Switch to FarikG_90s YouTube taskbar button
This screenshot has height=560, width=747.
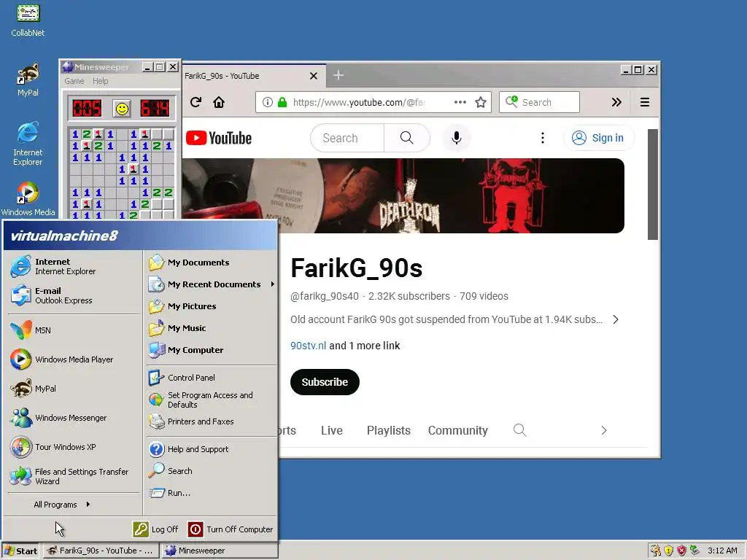pyautogui.click(x=102, y=551)
